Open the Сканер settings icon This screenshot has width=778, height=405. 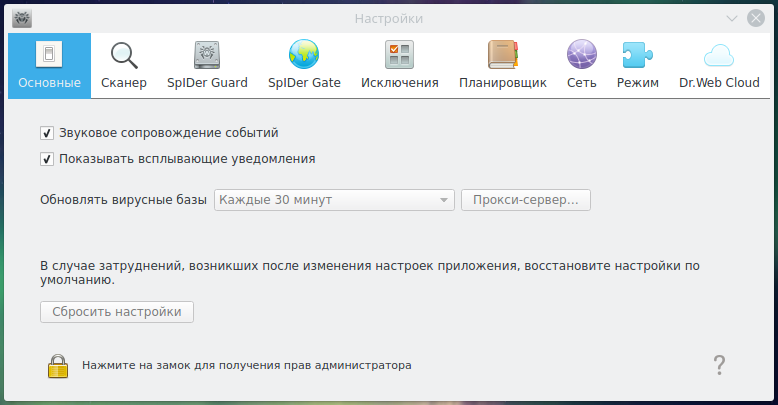pos(124,55)
